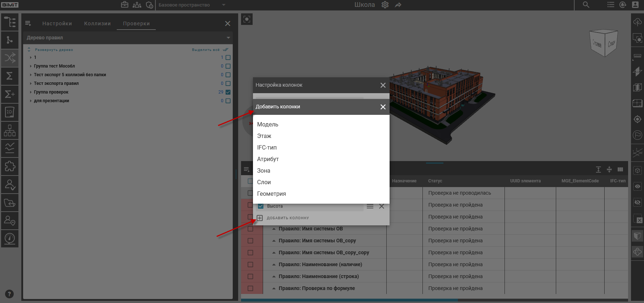The width and height of the screenshot is (644, 303).
Task: Click the horizontal scrollbar under the table
Action: pos(349,300)
